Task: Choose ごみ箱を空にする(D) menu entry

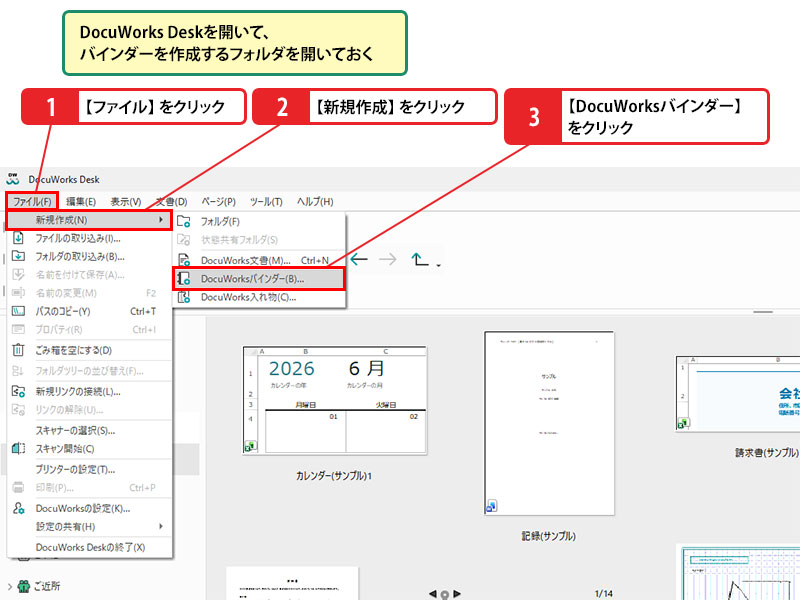Action: [89, 351]
